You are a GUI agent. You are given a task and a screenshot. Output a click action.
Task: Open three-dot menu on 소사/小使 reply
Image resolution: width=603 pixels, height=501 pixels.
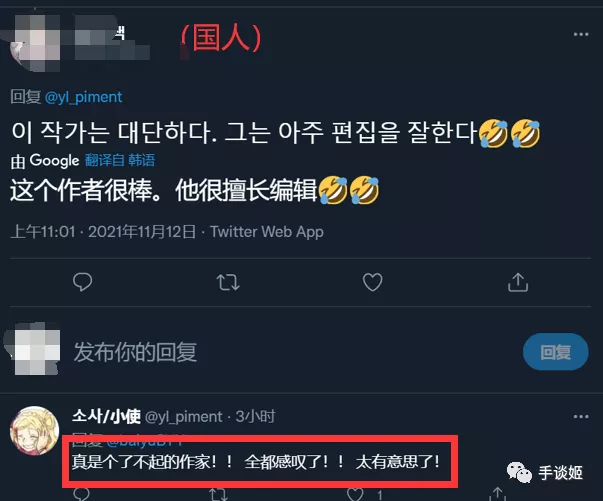pos(581,416)
